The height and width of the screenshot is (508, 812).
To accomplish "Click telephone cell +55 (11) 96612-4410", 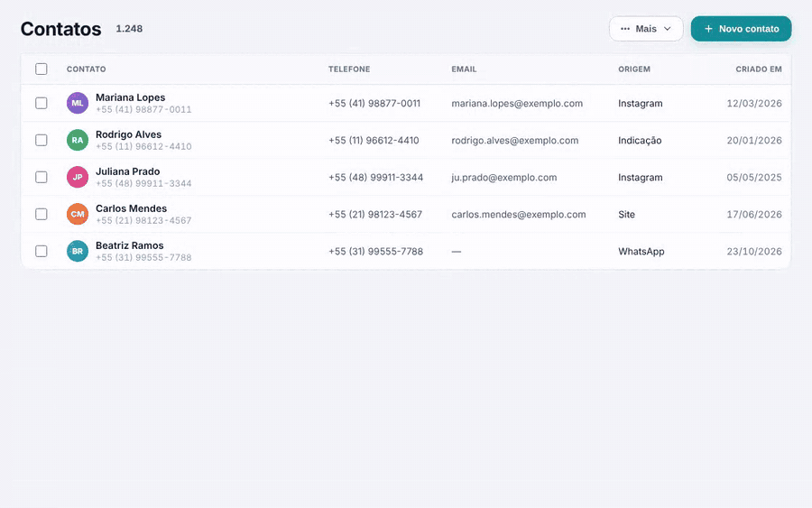I will (x=374, y=141).
